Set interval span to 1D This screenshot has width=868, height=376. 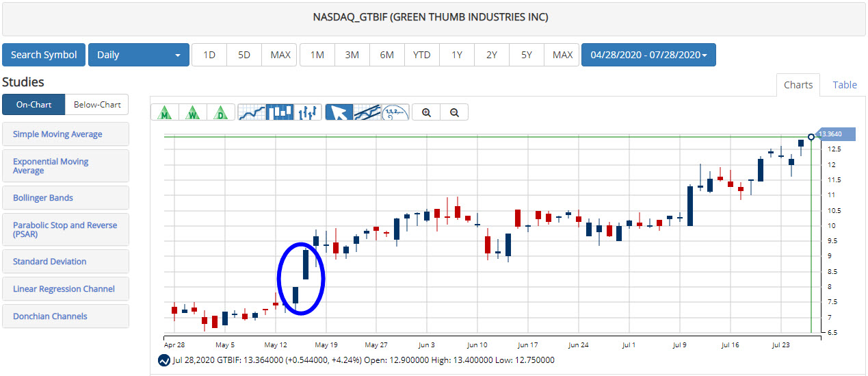click(x=209, y=55)
